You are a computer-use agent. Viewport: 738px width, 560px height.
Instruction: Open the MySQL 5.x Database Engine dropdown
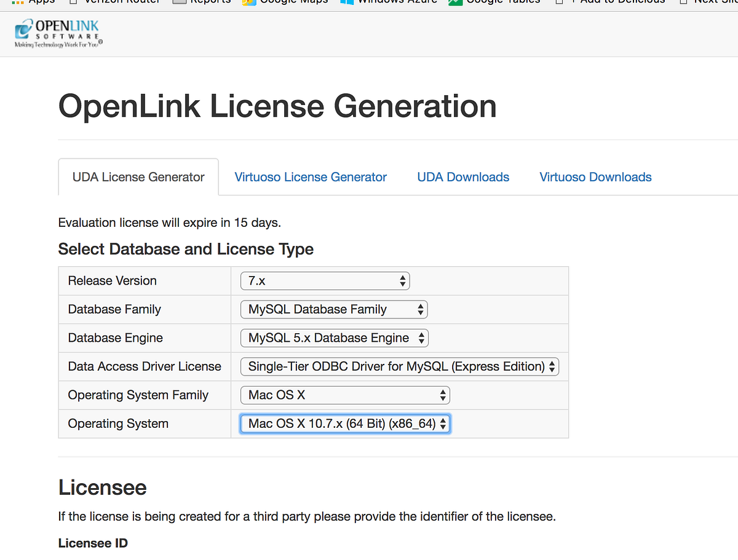[335, 338]
